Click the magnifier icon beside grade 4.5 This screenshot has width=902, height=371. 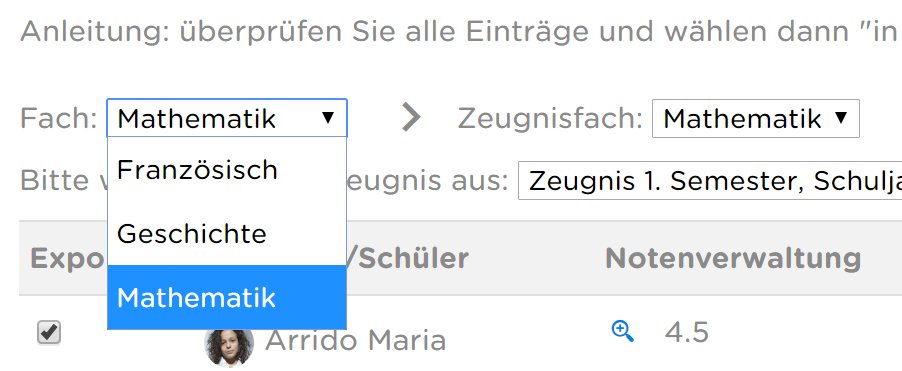click(x=622, y=332)
